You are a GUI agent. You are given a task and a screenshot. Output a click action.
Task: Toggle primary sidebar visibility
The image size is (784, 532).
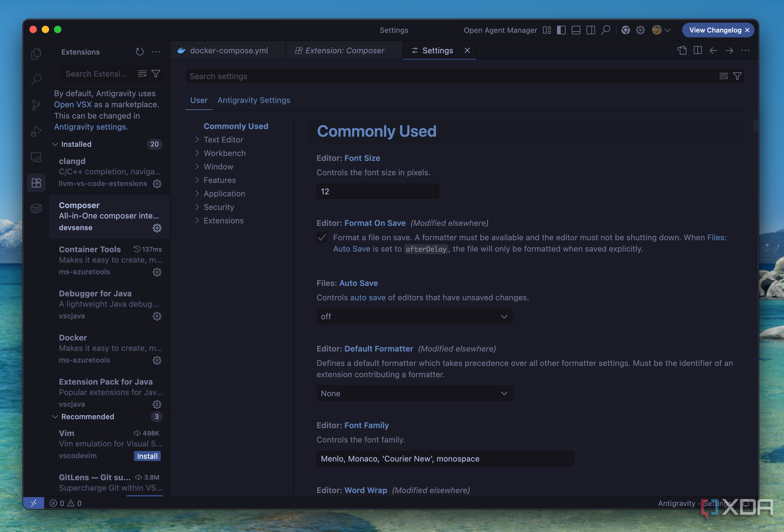561,30
